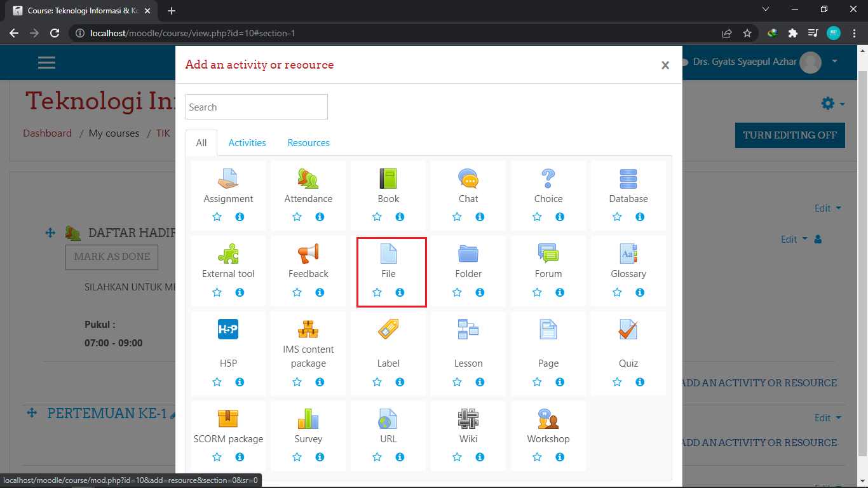This screenshot has width=868, height=488.
Task: Choose the Choice activity icon
Action: (x=548, y=179)
